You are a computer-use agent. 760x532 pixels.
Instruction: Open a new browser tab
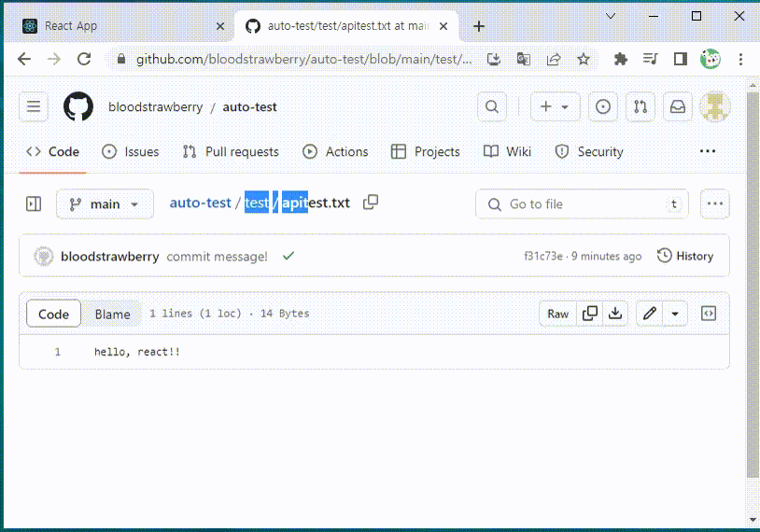(x=478, y=26)
